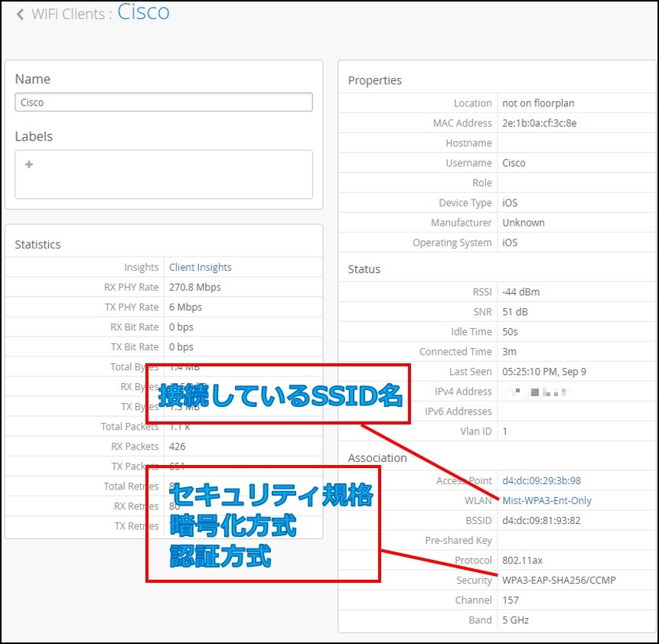Click inside the Labels box
The width and height of the screenshot is (659, 644).
[164, 174]
